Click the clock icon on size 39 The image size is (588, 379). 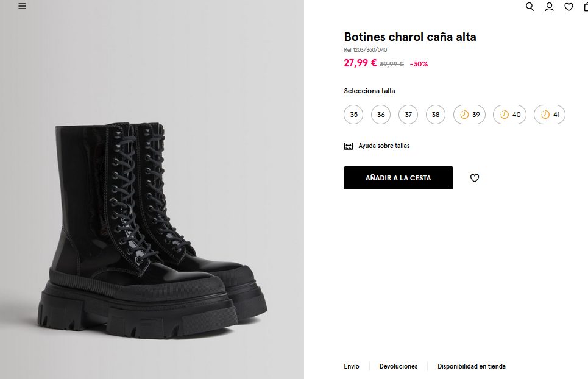[x=464, y=115]
